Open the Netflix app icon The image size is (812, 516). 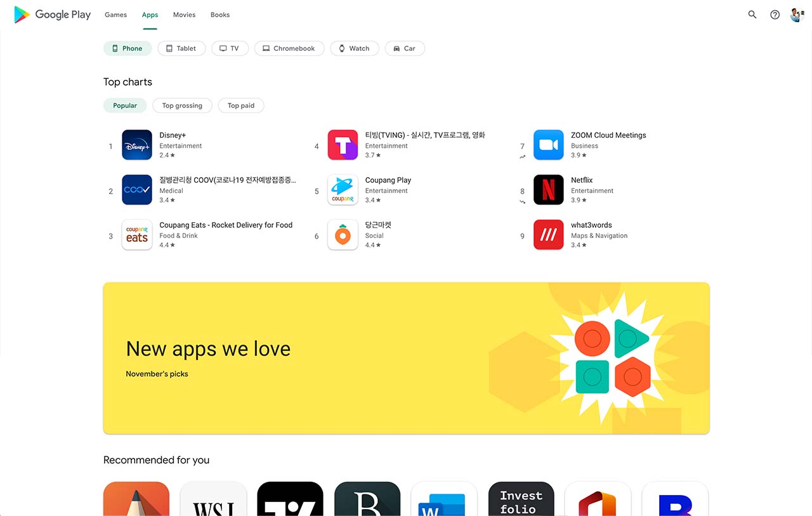pos(548,190)
